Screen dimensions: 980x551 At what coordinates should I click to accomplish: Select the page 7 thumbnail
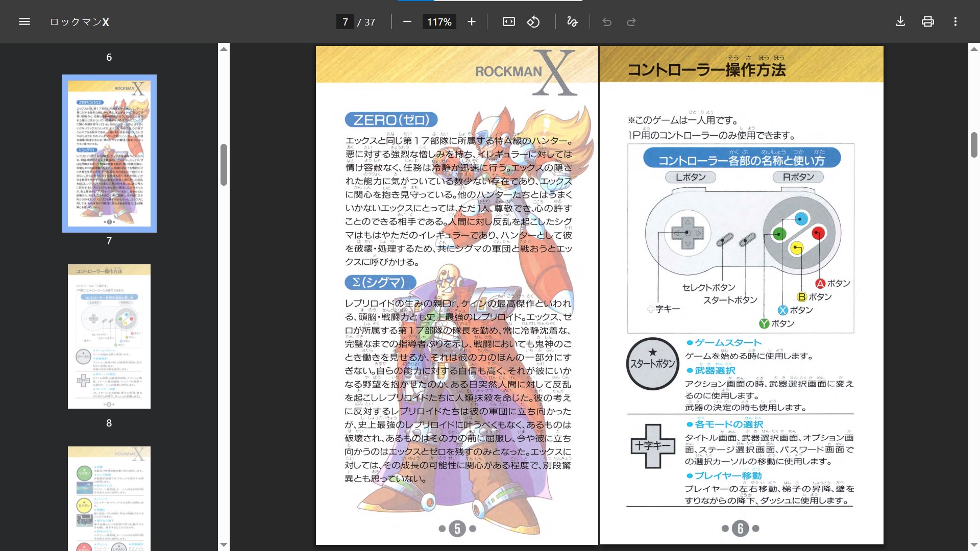[109, 154]
